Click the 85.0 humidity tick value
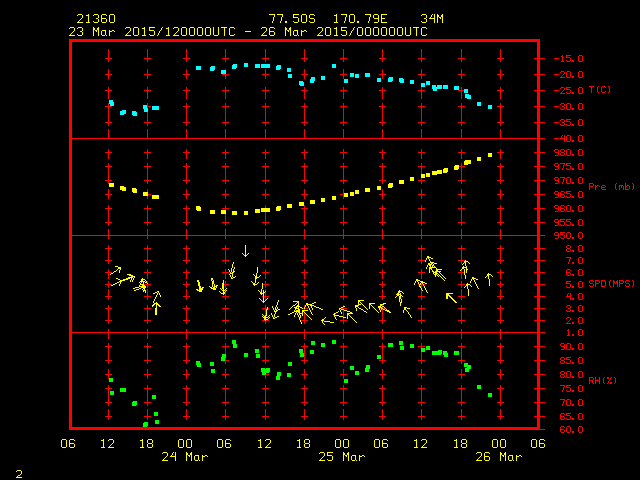640x480 pixels. 571,360
